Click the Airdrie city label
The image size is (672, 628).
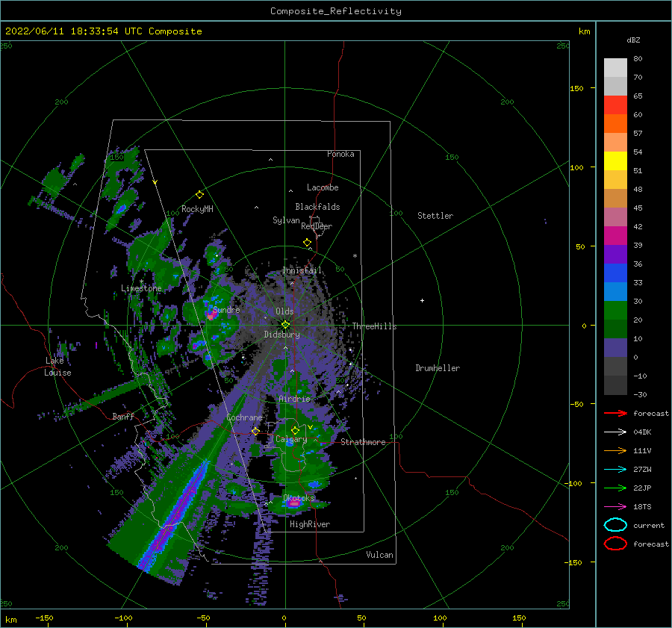pos(294,399)
